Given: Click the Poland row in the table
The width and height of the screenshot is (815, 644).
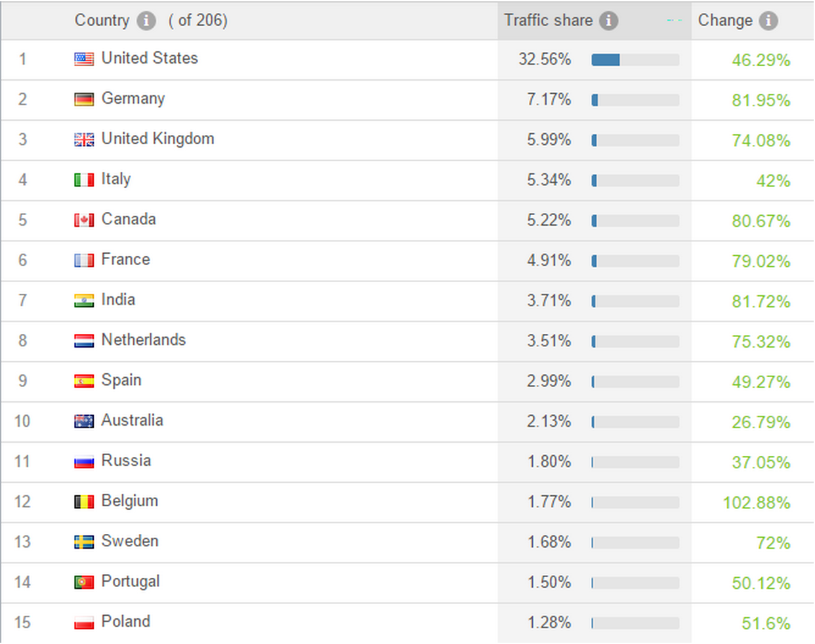Looking at the screenshot, I should point(407,623).
